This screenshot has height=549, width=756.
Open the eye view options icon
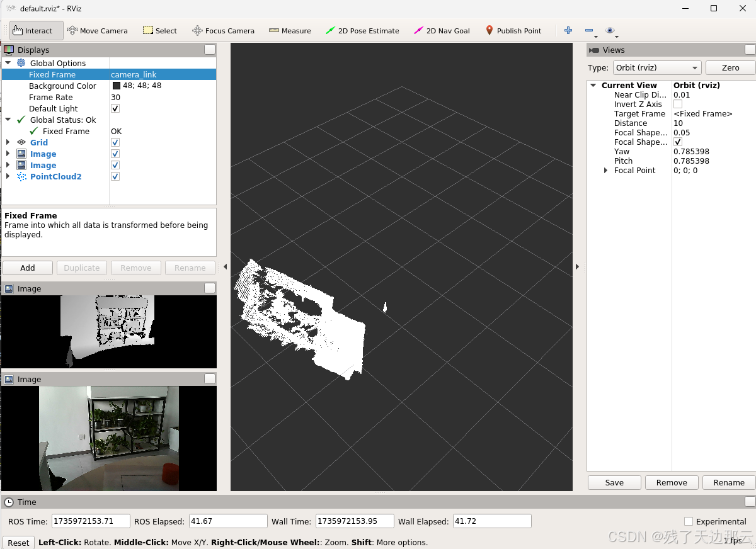coord(609,30)
